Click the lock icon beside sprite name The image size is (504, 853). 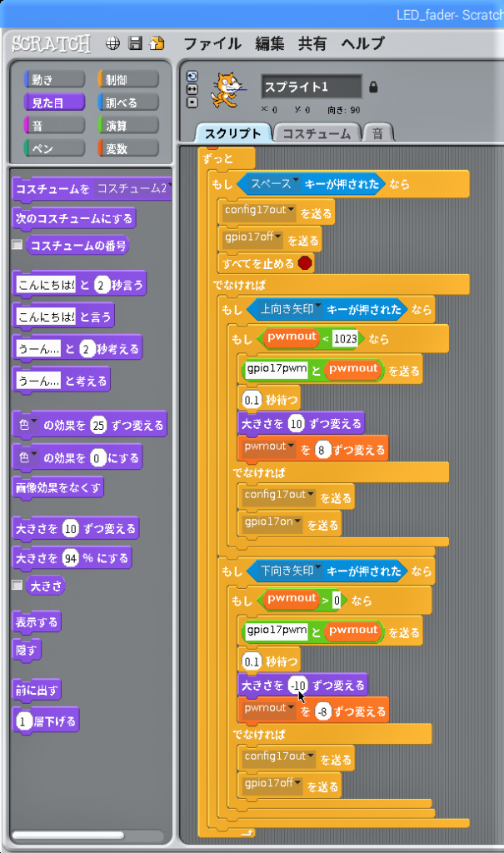373,87
